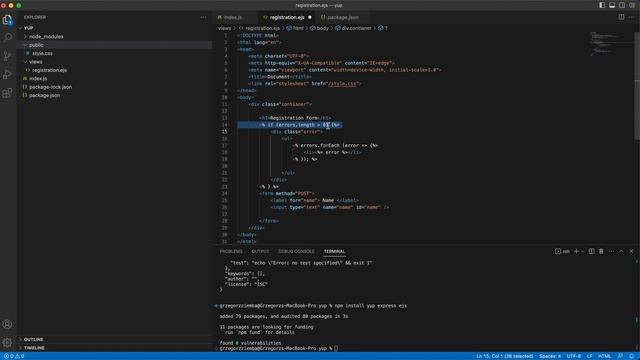This screenshot has height=360, width=640.
Task: Click the div.container breadcrumb segment
Action: point(353,28)
